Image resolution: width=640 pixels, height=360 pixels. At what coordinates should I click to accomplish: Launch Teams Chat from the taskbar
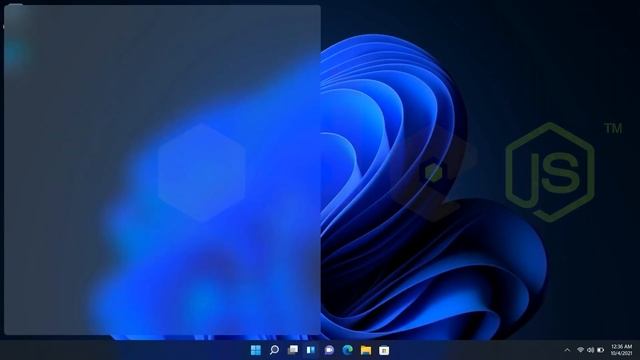click(x=329, y=350)
